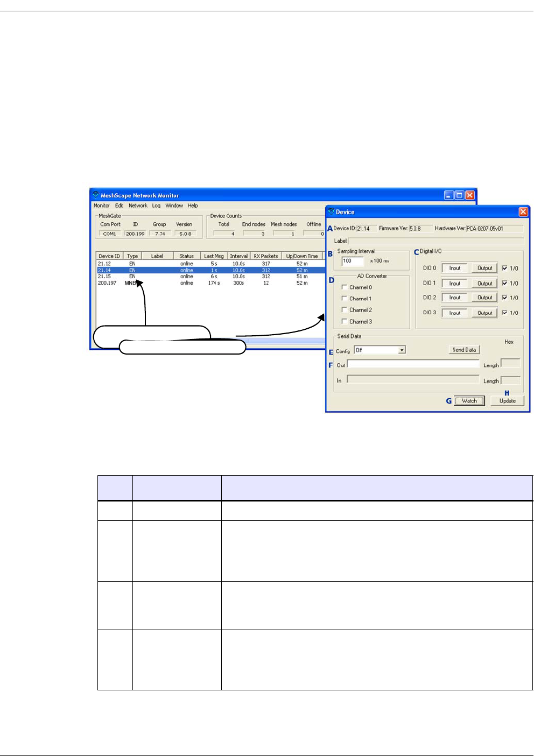The width and height of the screenshot is (534, 756).
Task: Sort by Type column header
Action: [132, 256]
